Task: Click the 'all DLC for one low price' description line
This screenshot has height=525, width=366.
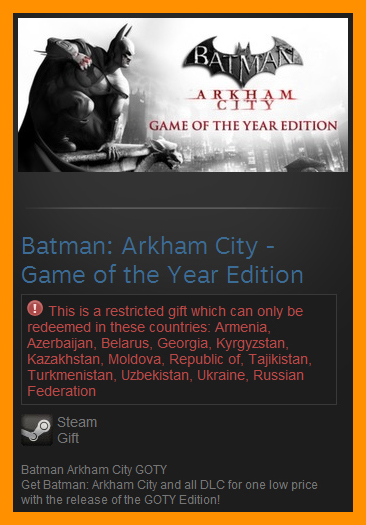Action: click(x=169, y=485)
